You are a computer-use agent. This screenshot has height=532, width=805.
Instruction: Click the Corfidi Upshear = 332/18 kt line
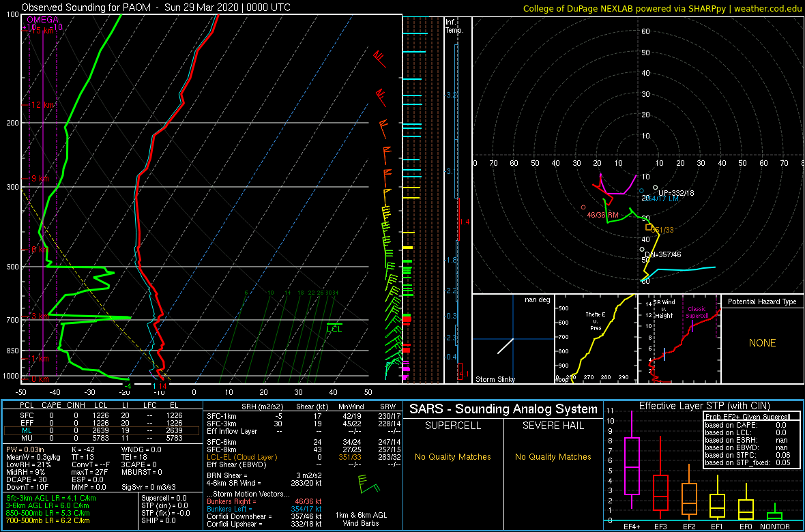pyautogui.click(x=264, y=524)
